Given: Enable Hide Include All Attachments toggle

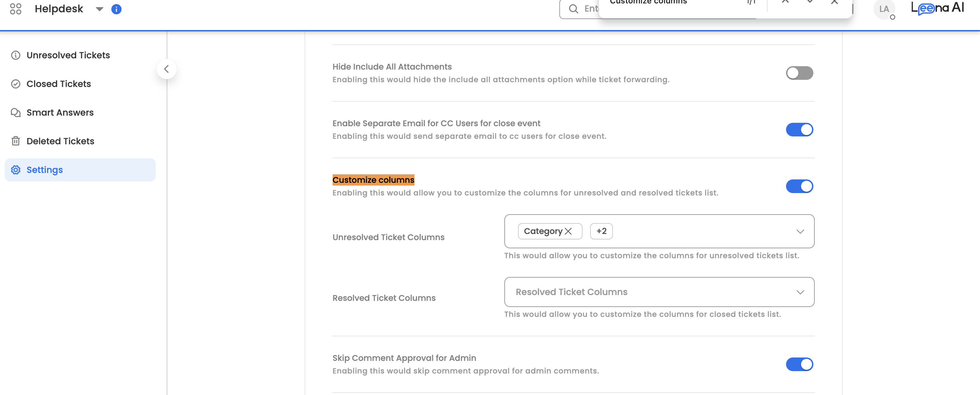Looking at the screenshot, I should (799, 73).
